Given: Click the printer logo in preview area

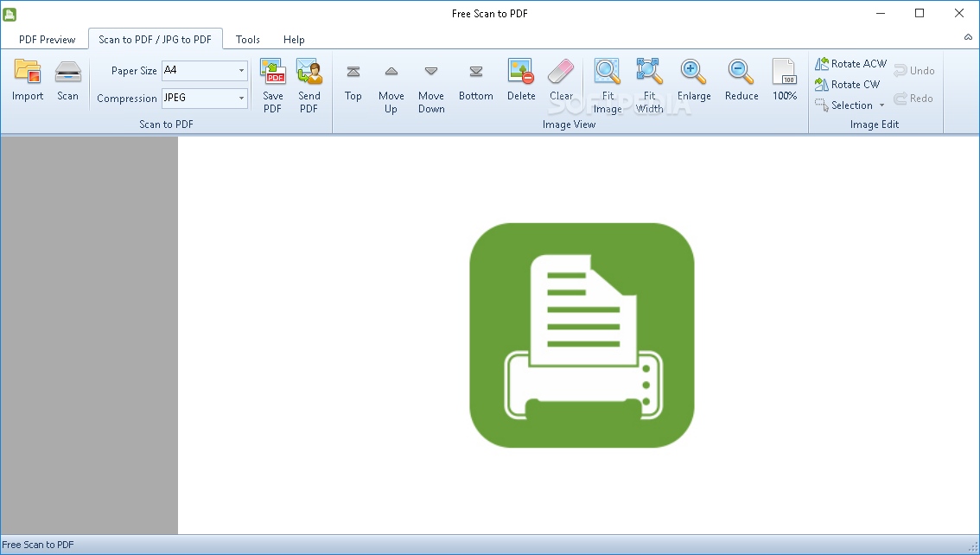Looking at the screenshot, I should click(582, 335).
